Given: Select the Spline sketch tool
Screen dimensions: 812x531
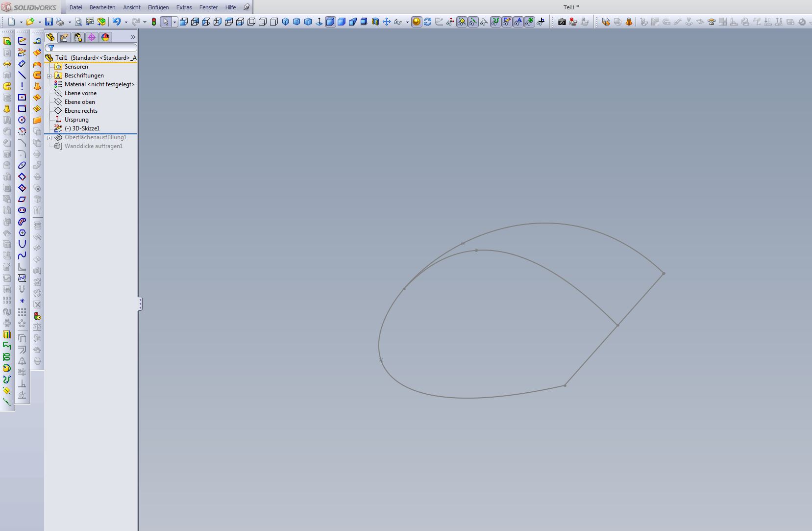Looking at the screenshot, I should point(22,255).
